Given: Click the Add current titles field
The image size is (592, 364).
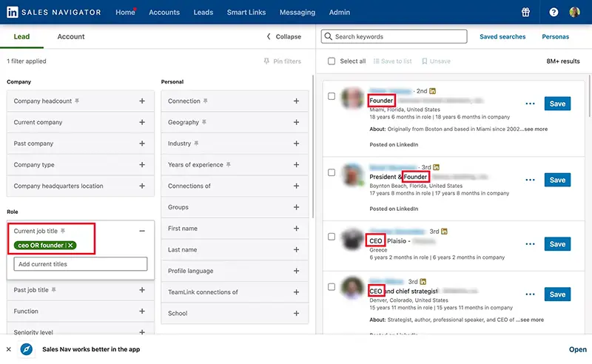Looking at the screenshot, I should pos(81,264).
